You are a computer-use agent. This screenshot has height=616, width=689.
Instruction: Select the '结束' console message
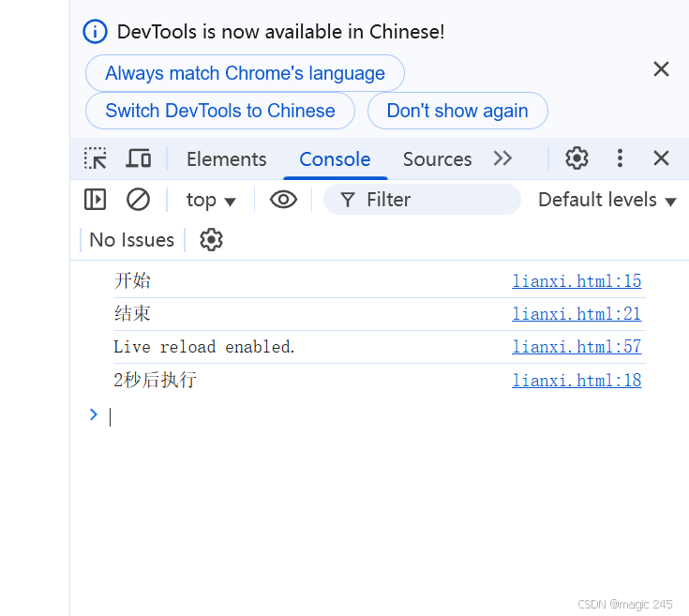pos(132,314)
